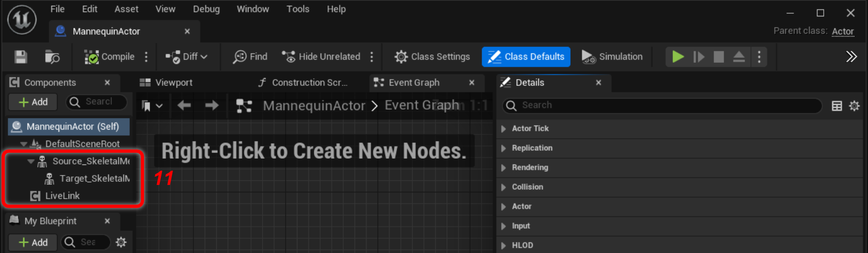Open the Actor parent class link
Viewport: 868px width, 253px height.
pyautogui.click(x=842, y=31)
